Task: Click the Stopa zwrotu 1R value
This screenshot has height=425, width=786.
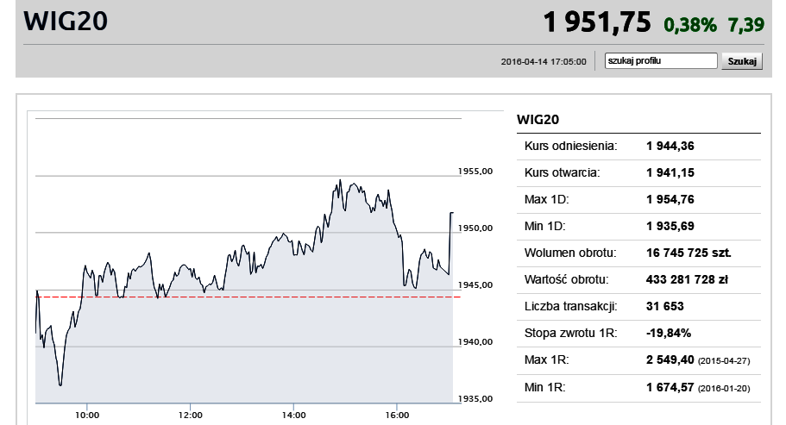Action: point(669,333)
